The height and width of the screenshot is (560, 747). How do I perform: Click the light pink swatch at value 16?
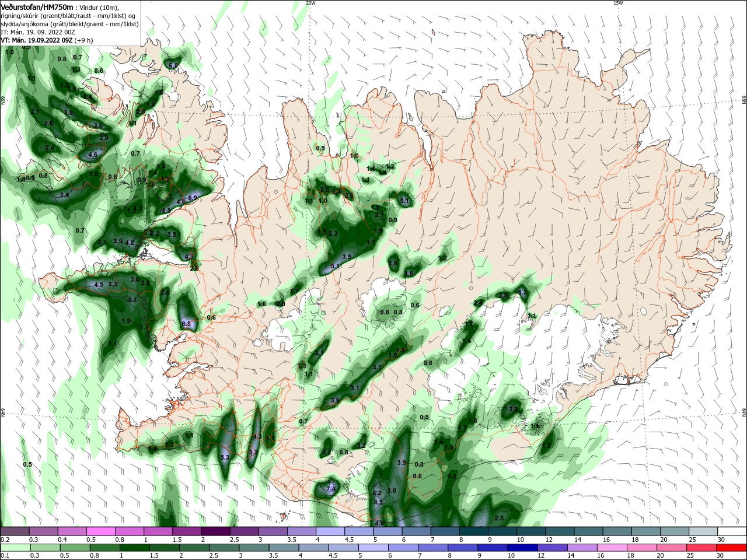point(612,548)
